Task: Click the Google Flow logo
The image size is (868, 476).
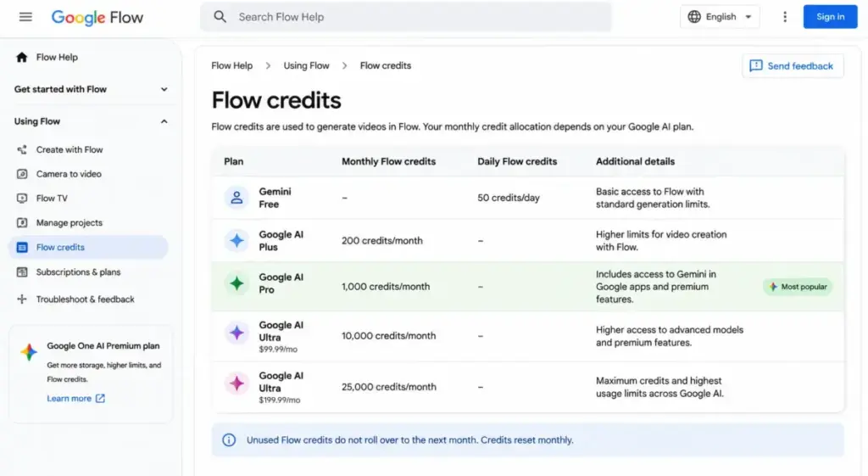Action: coord(97,17)
